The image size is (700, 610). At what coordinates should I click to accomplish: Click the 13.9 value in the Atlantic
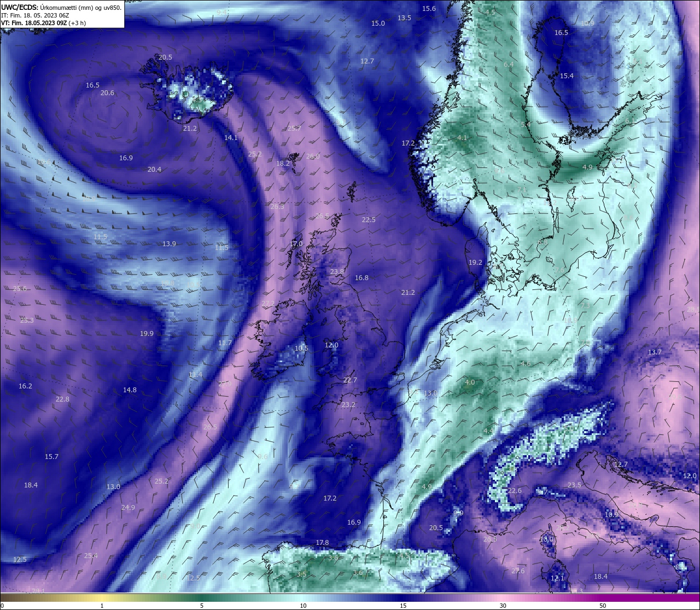(169, 244)
